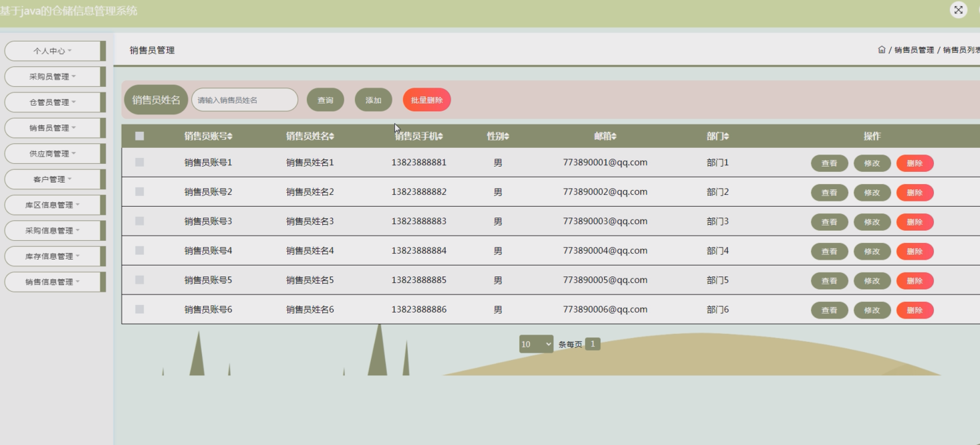Check the row for 销售员账号1
Image resolution: width=980 pixels, height=445 pixels.
140,162
